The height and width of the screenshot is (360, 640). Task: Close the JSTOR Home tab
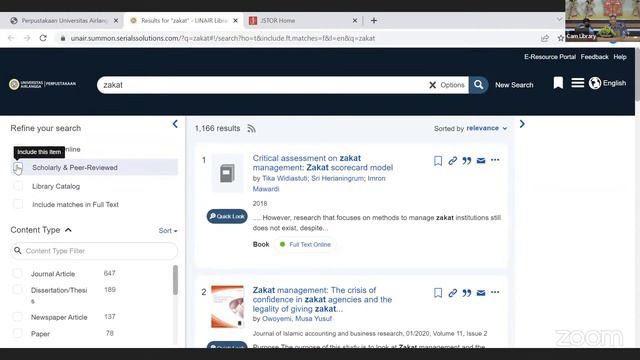[x=355, y=20]
